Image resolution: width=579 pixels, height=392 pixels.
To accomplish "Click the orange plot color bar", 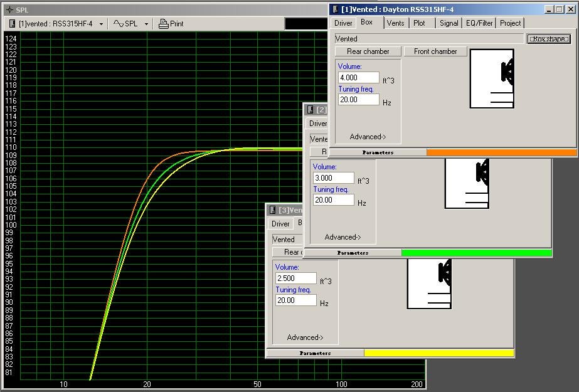I will [501, 152].
